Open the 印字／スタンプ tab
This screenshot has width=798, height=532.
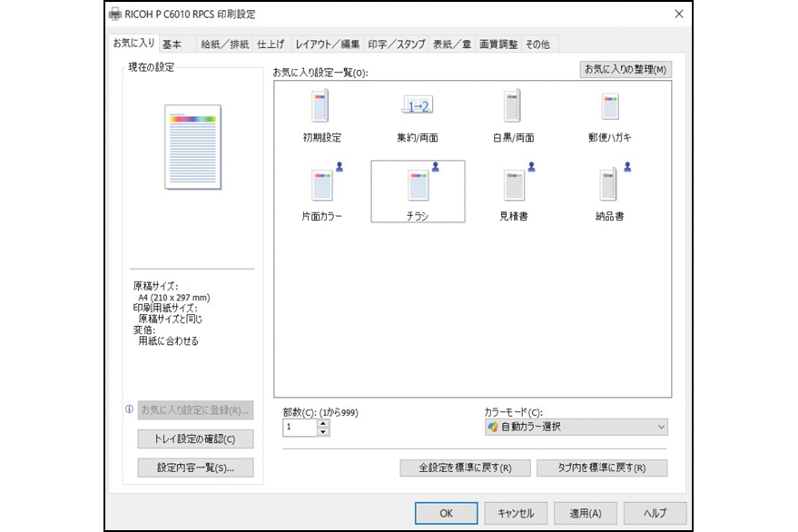397,43
